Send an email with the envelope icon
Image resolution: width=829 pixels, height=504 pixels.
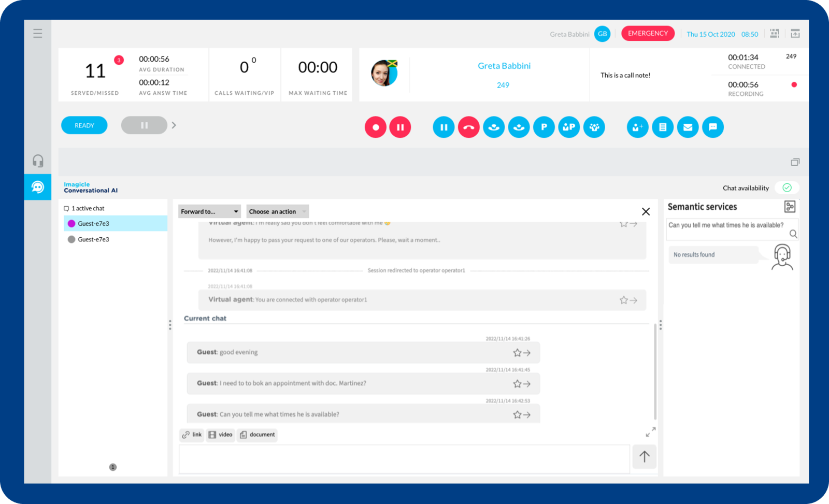[x=688, y=127]
